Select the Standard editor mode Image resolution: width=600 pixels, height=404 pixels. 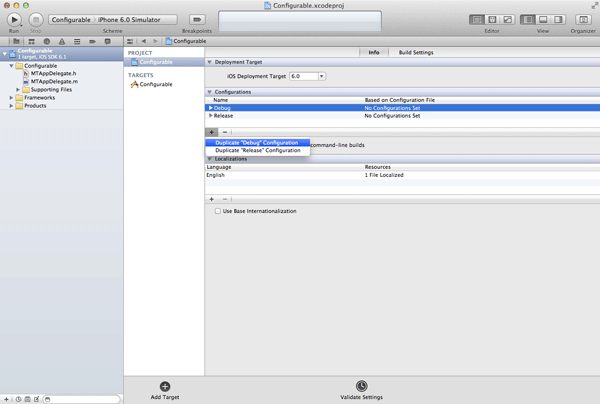click(x=477, y=20)
